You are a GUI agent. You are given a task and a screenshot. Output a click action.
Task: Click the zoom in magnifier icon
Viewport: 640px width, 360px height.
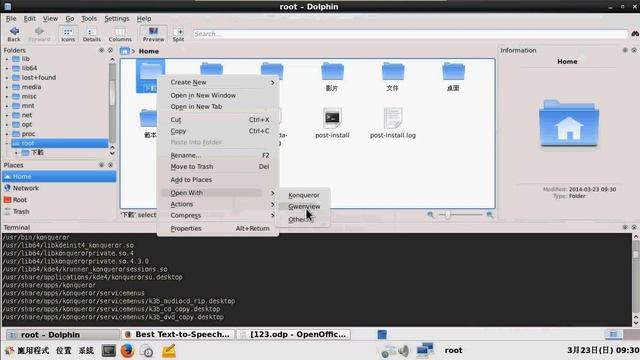click(x=490, y=215)
